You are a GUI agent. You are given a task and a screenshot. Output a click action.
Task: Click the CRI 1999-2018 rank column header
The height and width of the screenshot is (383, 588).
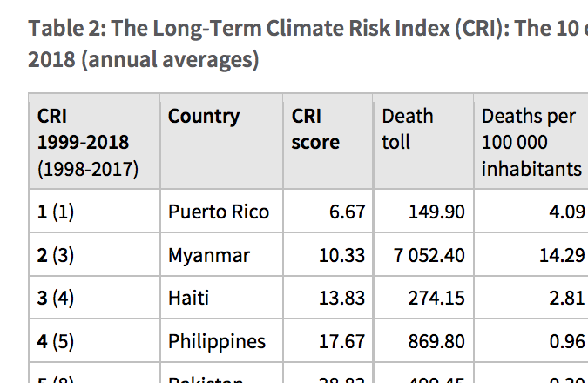(87, 142)
